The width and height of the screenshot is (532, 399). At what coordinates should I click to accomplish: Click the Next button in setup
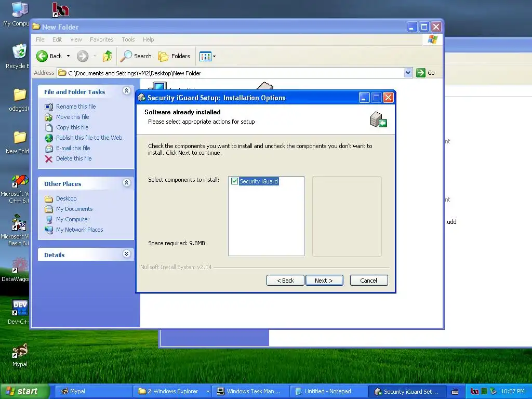tap(324, 280)
